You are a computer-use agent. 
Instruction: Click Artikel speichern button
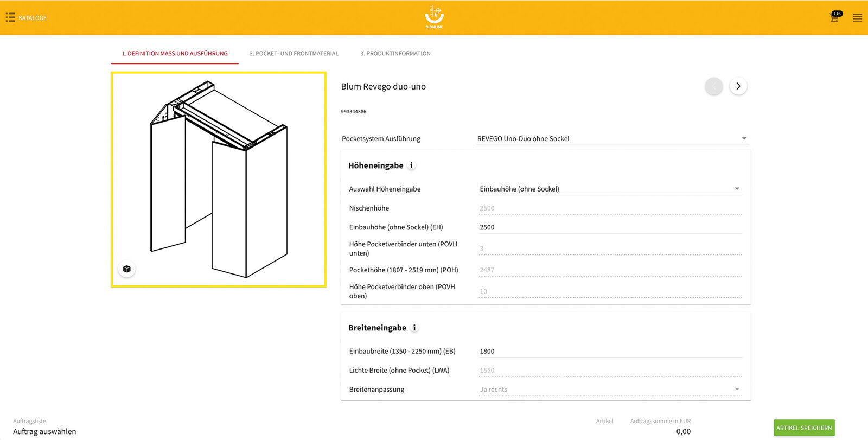(804, 428)
